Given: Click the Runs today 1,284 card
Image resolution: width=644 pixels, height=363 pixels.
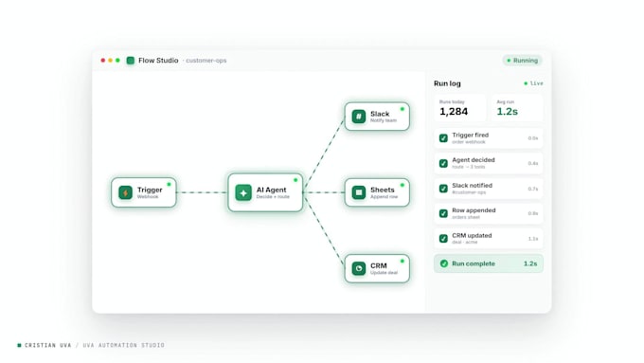Looking at the screenshot, I should [x=460, y=109].
